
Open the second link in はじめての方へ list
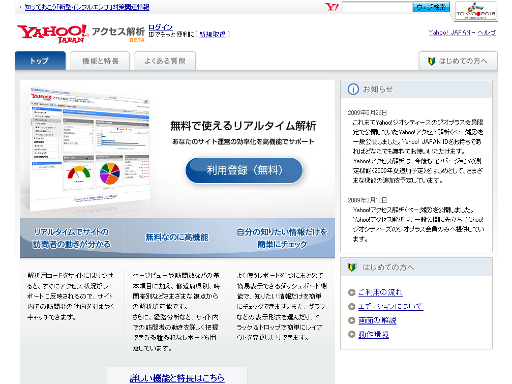391,306
